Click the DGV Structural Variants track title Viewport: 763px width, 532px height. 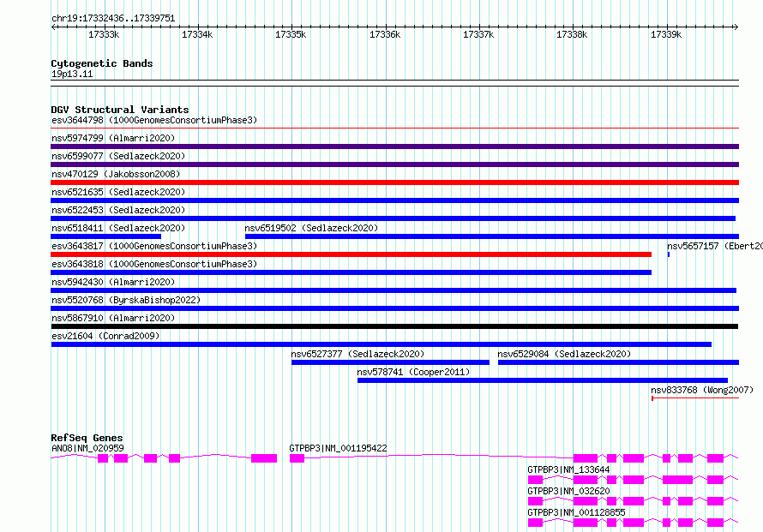tap(120, 110)
